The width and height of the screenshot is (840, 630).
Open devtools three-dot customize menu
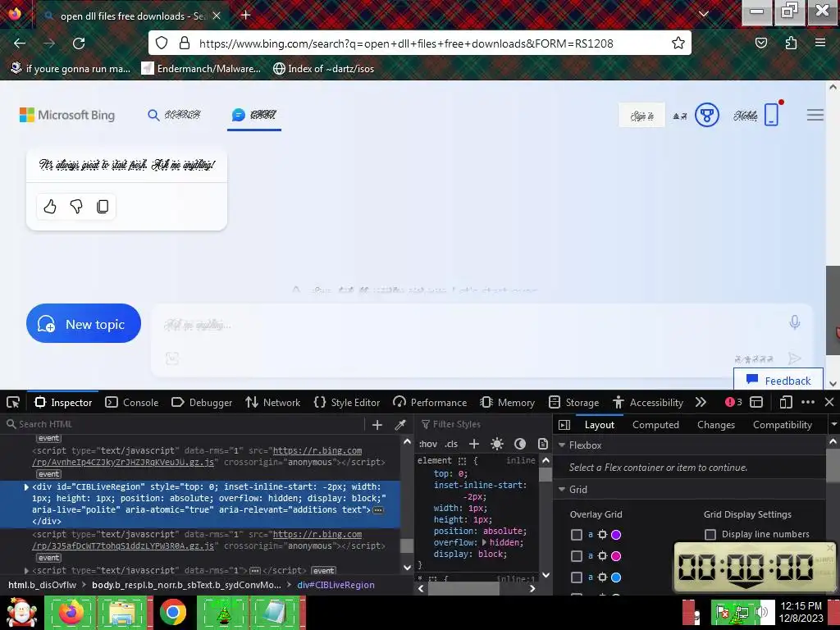point(808,402)
